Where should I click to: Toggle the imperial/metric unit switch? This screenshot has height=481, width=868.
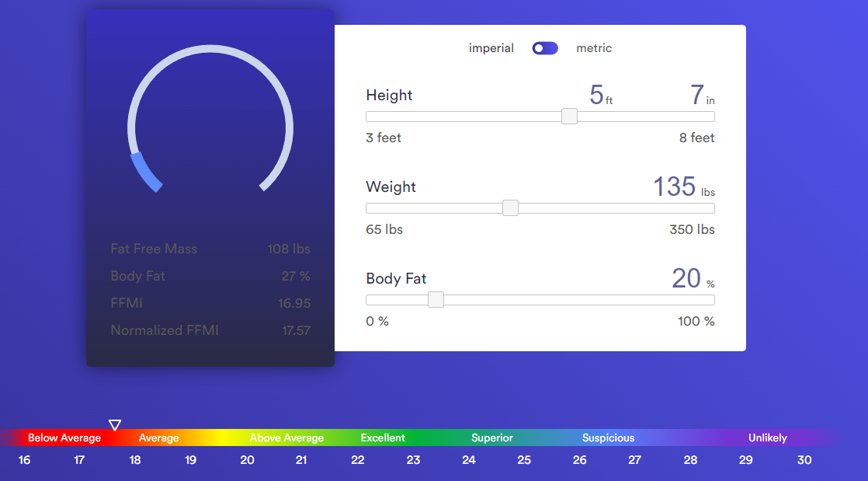click(x=545, y=48)
